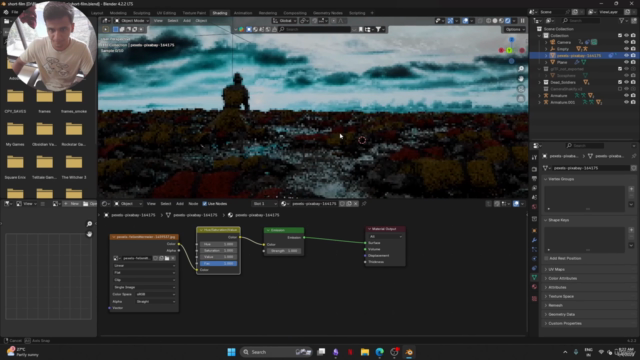Click the asset browser filter funnel icon

[x=378, y=29]
